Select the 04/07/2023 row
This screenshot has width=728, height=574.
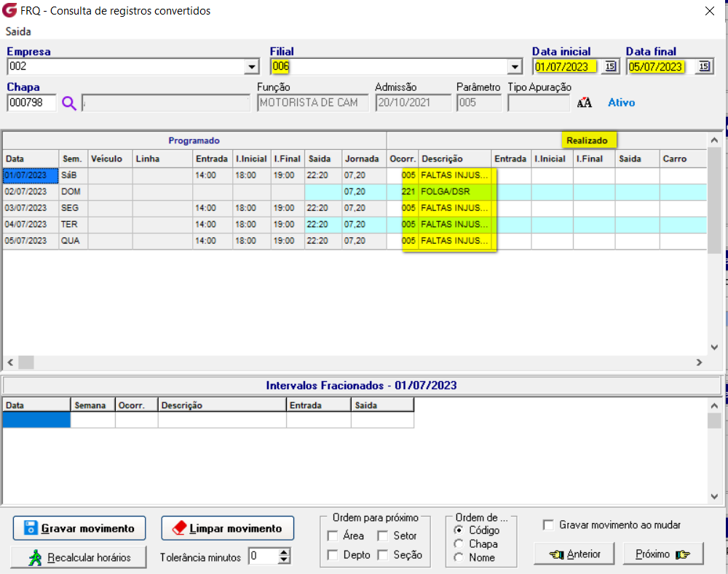355,225
